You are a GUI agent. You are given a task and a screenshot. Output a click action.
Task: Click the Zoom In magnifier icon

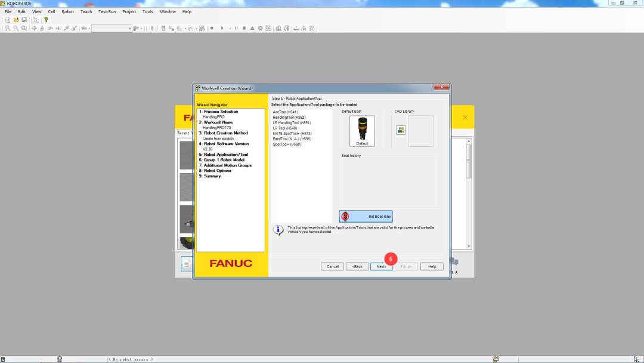click(x=8, y=29)
